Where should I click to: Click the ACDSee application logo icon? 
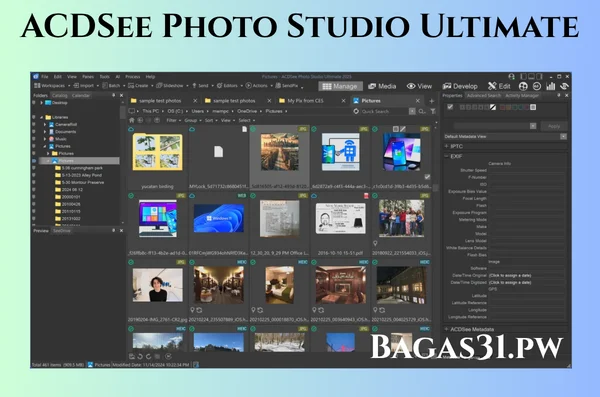point(36,77)
